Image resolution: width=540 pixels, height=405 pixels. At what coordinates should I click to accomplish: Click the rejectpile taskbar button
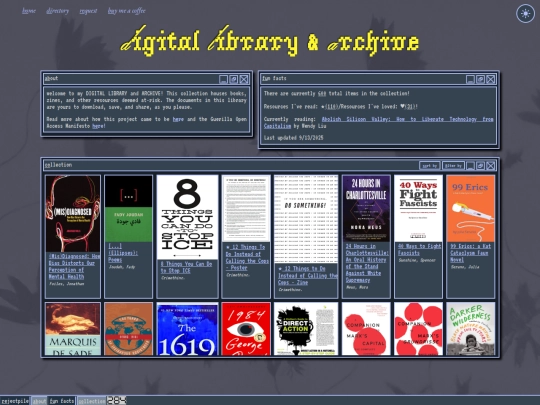(x=14, y=401)
